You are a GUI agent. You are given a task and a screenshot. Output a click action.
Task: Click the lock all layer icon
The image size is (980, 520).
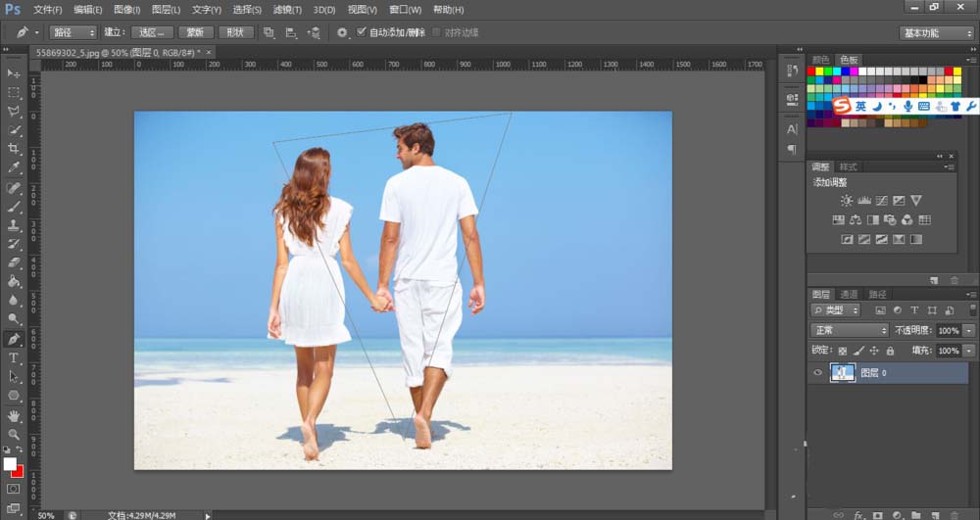coord(890,351)
